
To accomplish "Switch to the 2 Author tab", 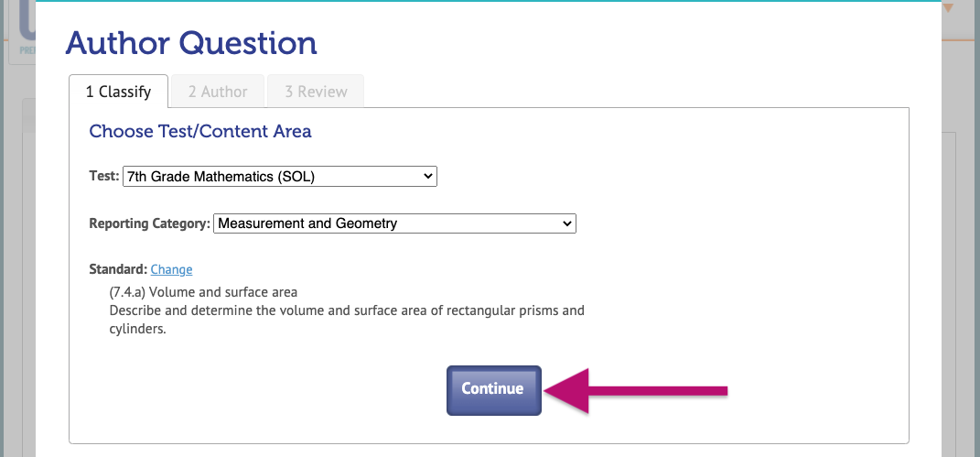I will 218,92.
